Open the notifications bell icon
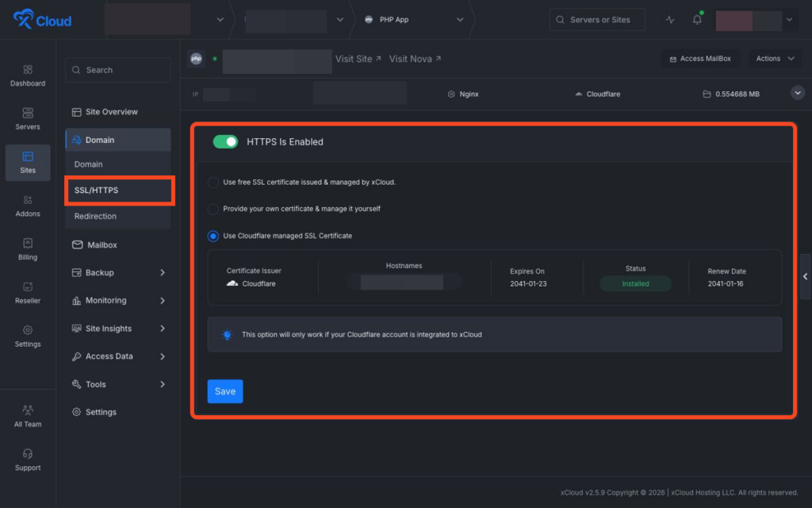Image resolution: width=812 pixels, height=508 pixels. (697, 19)
